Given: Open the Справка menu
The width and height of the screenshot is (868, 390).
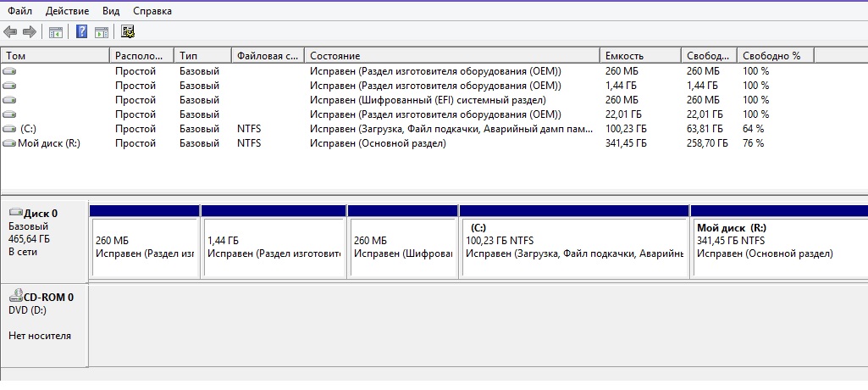Looking at the screenshot, I should [152, 11].
